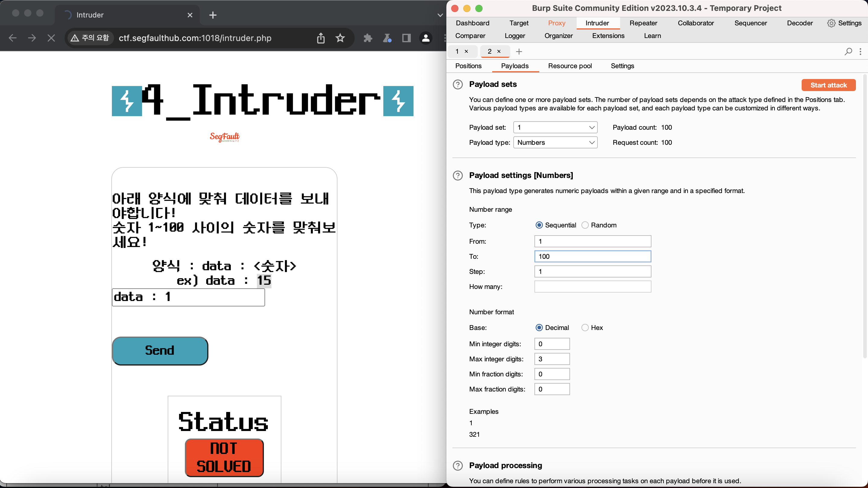This screenshot has width=868, height=488.
Task: Click the Step number field
Action: pyautogui.click(x=593, y=272)
